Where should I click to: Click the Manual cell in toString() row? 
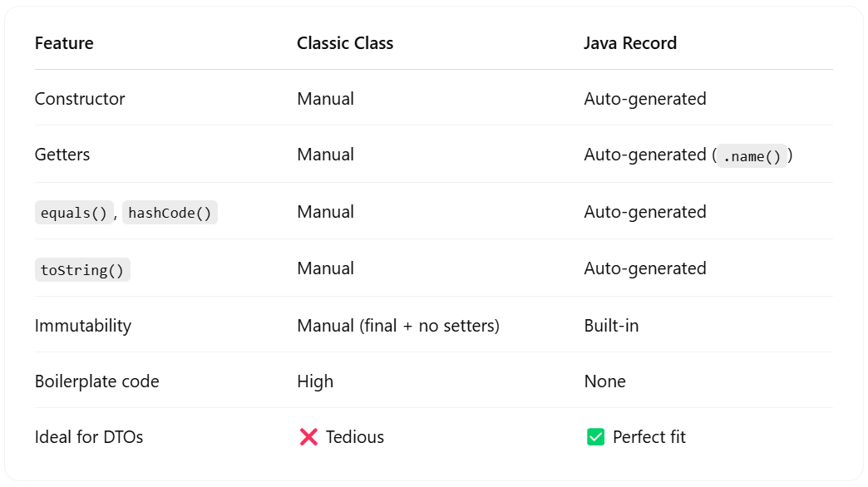[x=326, y=268]
